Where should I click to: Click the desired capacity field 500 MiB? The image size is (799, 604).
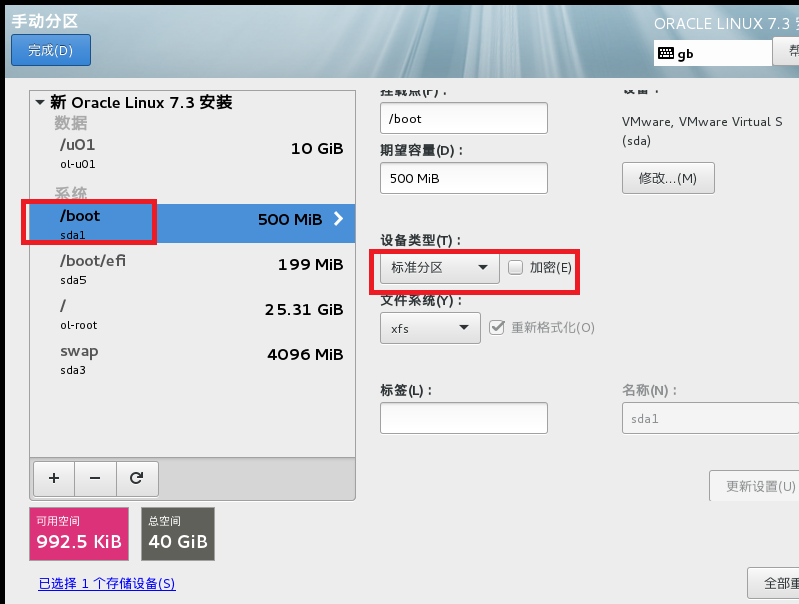[464, 178]
